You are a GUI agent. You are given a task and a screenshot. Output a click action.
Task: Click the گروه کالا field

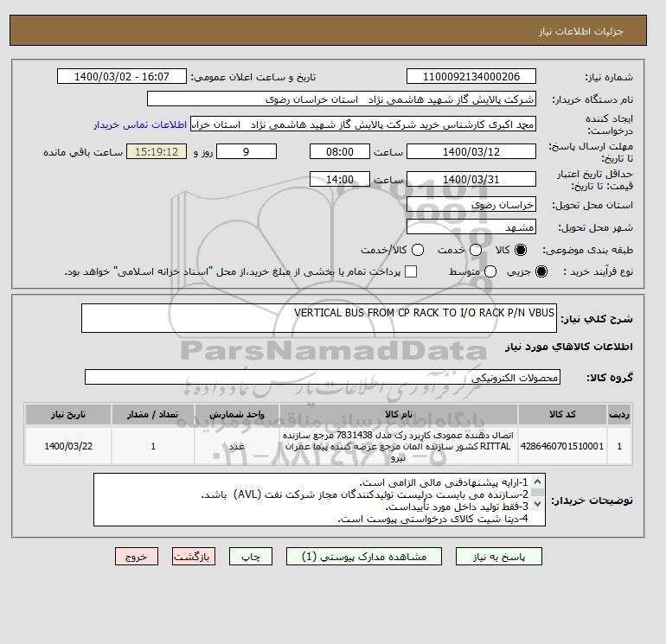coord(323,377)
